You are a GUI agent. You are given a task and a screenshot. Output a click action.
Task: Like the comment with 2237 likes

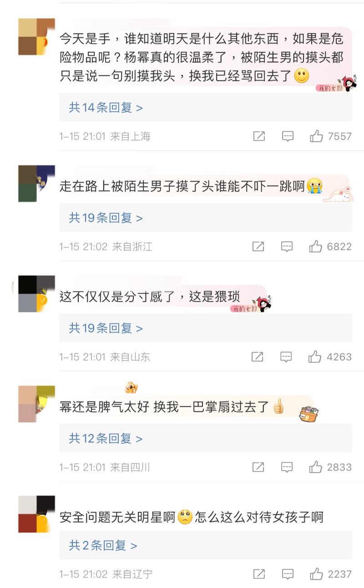pos(317,574)
